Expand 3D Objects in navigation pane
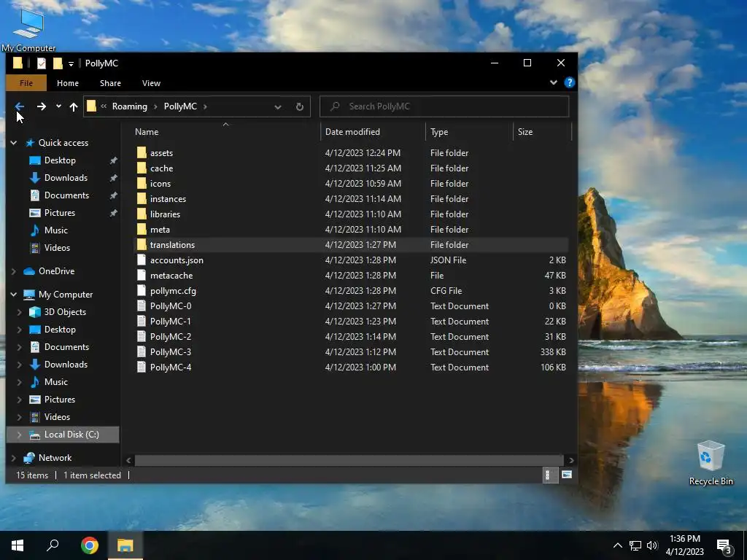Screen dimensions: 747x560 pos(20,312)
